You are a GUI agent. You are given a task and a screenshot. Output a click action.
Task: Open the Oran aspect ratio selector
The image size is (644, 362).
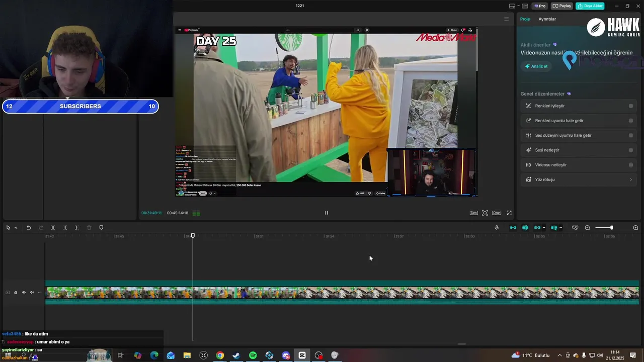tap(497, 213)
